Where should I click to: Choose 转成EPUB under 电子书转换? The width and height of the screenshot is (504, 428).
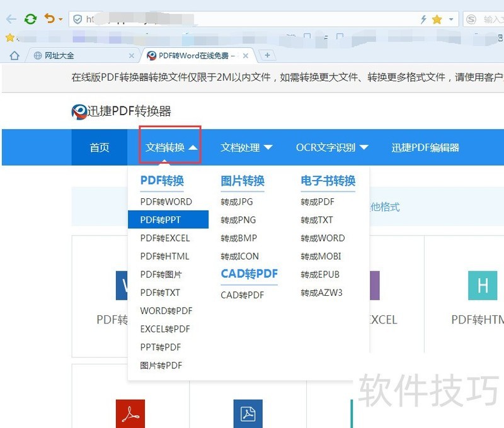320,274
